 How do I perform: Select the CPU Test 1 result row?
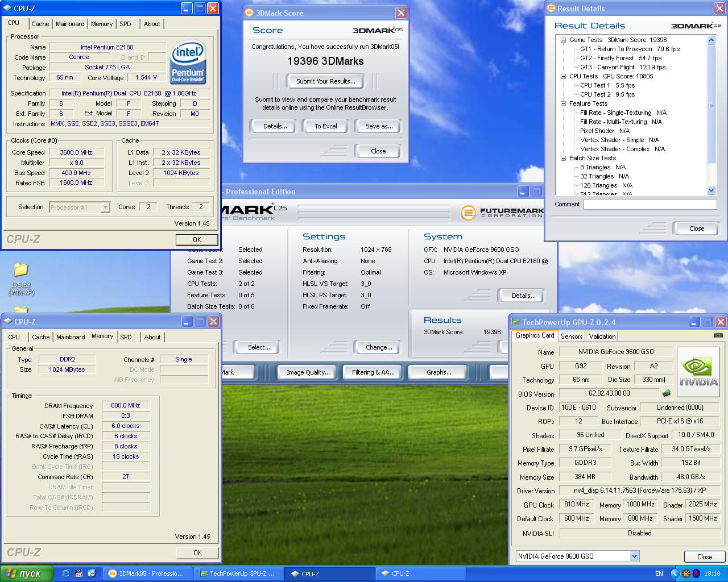tap(607, 85)
